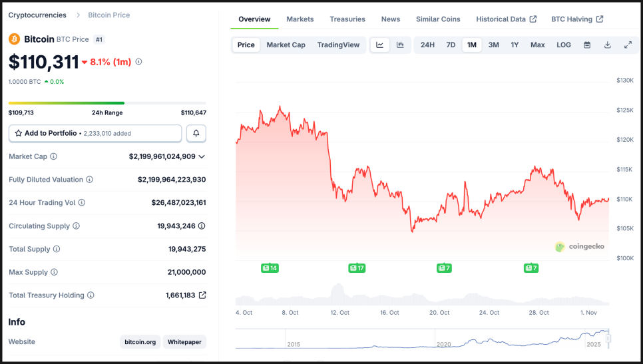Click the line chart view icon
Viewport: 643px width, 364px height.
[380, 45]
